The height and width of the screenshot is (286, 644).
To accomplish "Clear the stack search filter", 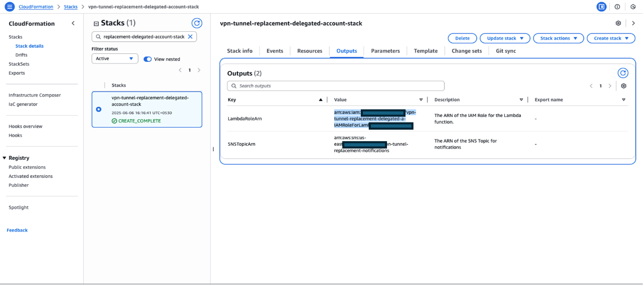I will click(190, 37).
